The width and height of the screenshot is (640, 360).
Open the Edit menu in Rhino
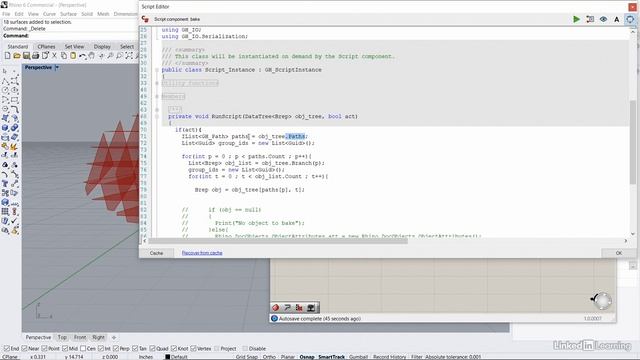[x=19, y=14]
